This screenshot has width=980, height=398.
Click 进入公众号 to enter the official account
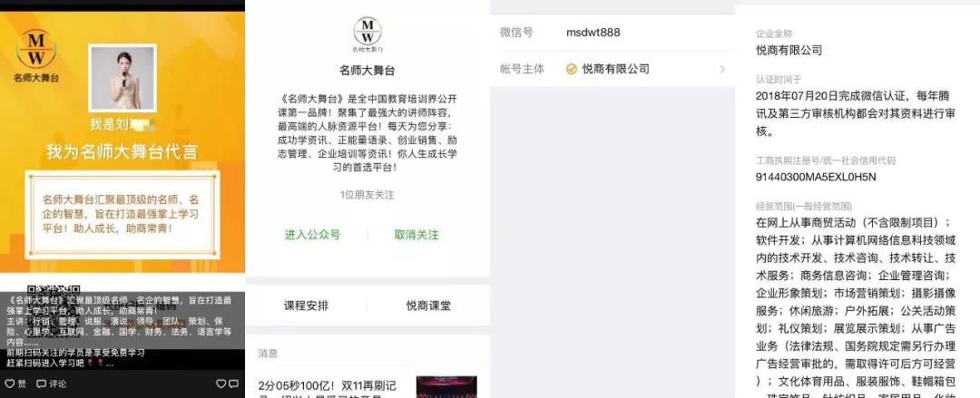312,235
